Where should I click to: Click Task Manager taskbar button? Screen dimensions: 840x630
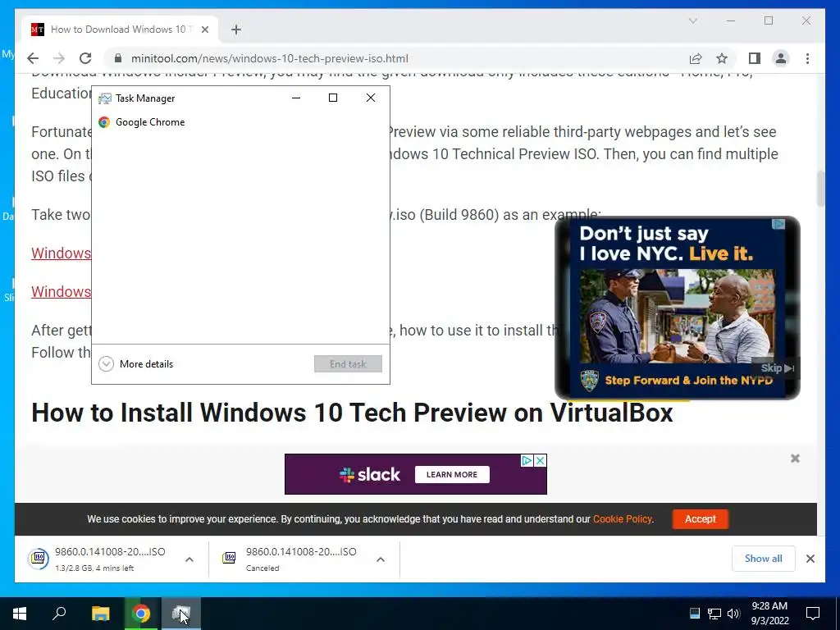tap(181, 614)
